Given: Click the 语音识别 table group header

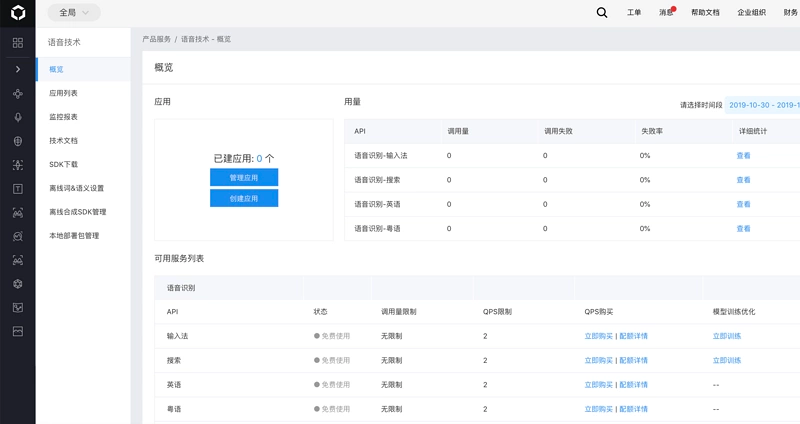Looking at the screenshot, I should coord(181,288).
